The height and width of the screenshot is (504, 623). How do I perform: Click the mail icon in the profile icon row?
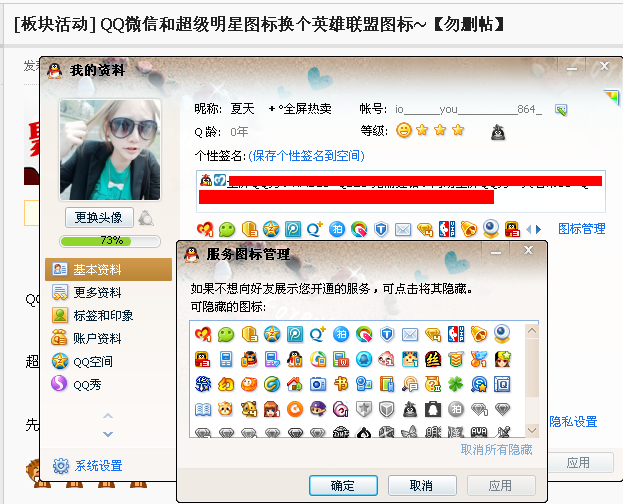pos(403,229)
